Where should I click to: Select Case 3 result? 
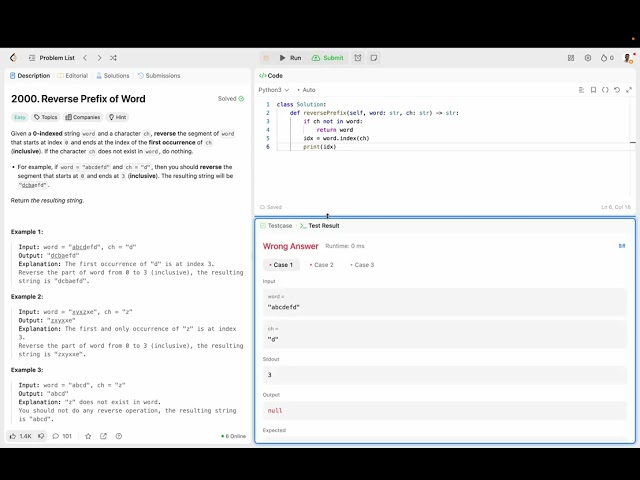[x=362, y=265]
